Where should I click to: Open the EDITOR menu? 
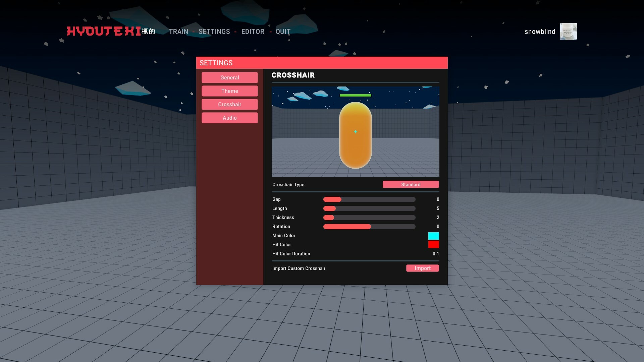(253, 32)
